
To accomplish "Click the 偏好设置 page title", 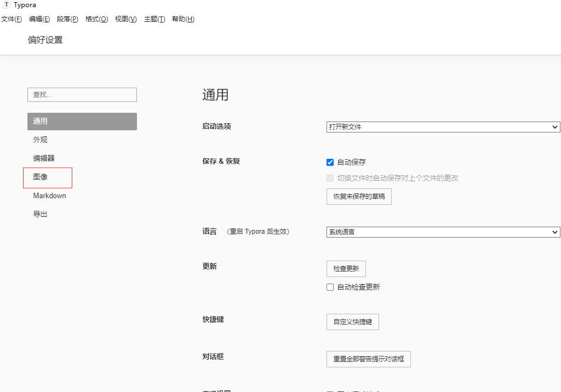I will [45, 40].
